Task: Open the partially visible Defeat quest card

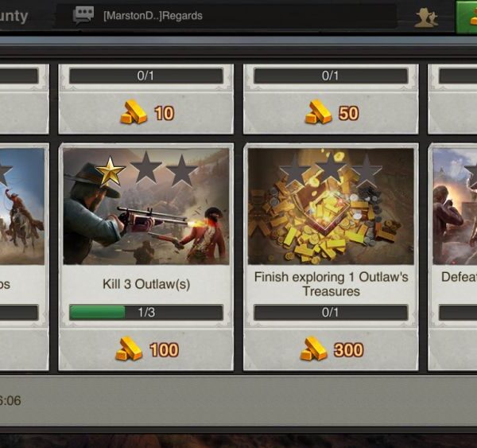Action: [x=452, y=257]
